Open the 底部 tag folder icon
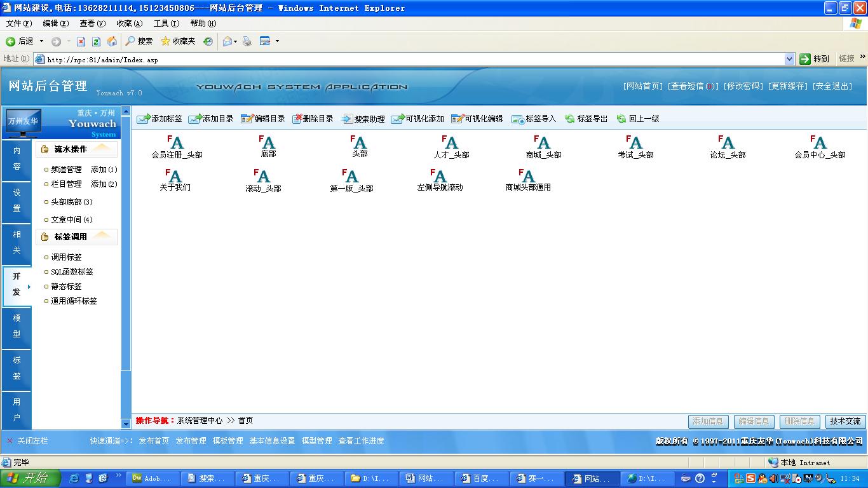Screen dimensions: 868x488 click(267, 142)
